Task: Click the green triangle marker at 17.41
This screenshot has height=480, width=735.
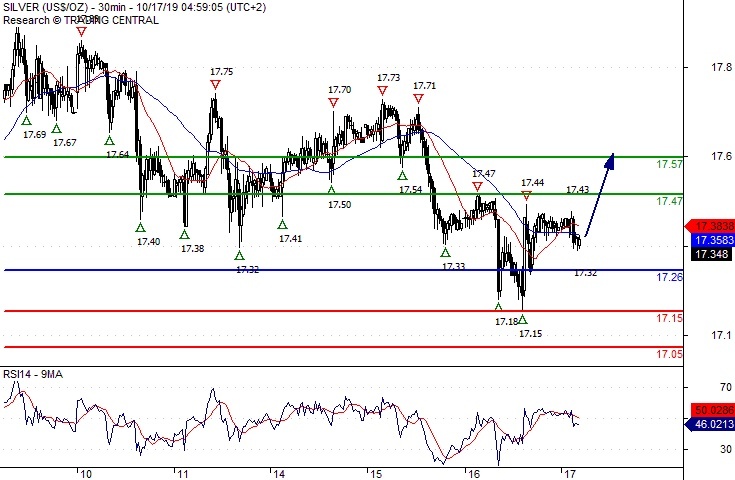Action: pos(282,225)
